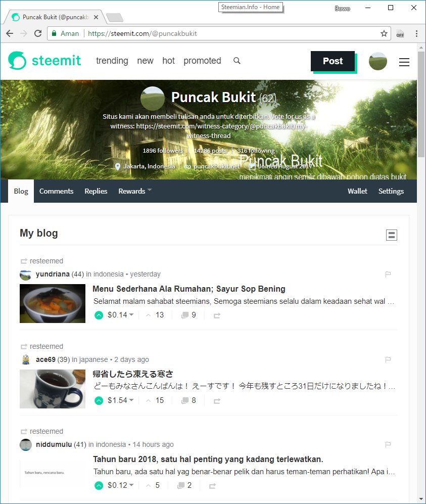Upvote the Tahun baru 2018 post

(99, 486)
